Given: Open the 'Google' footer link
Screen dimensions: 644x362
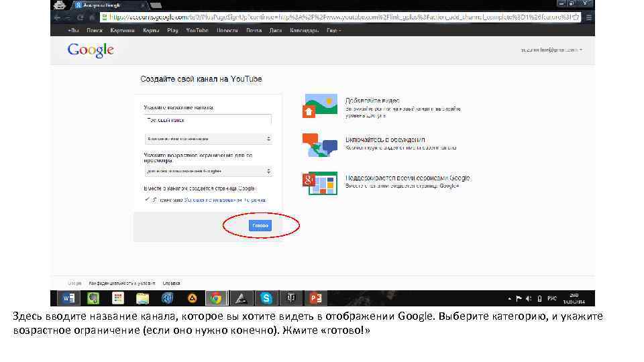Looking at the screenshot, I should click(x=74, y=283).
